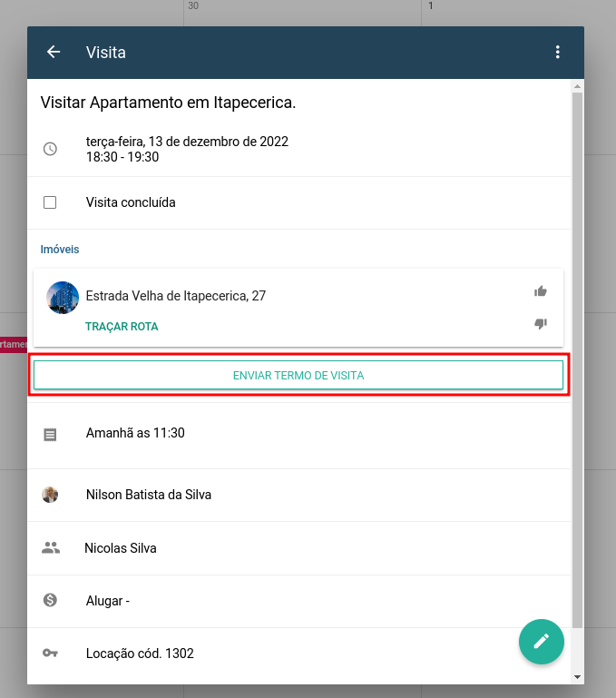Click the date terça-feira, 13 de dezembro de 2022

tap(187, 142)
